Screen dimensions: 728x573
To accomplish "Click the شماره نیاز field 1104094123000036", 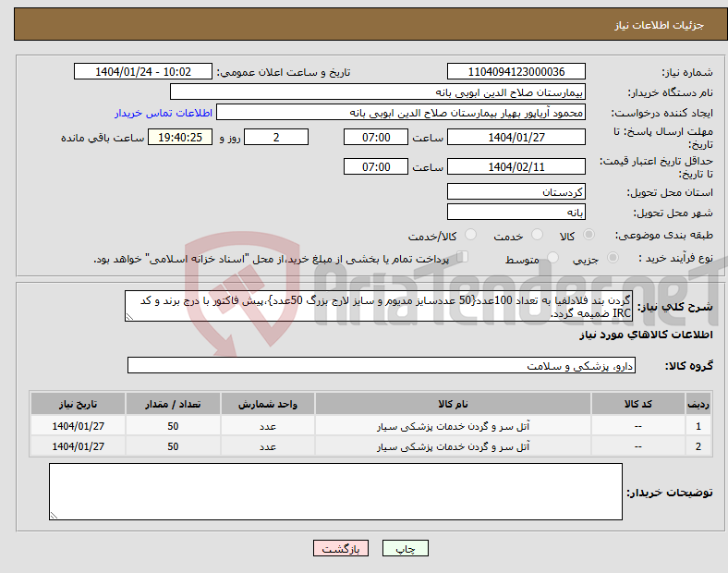I will [x=516, y=71].
